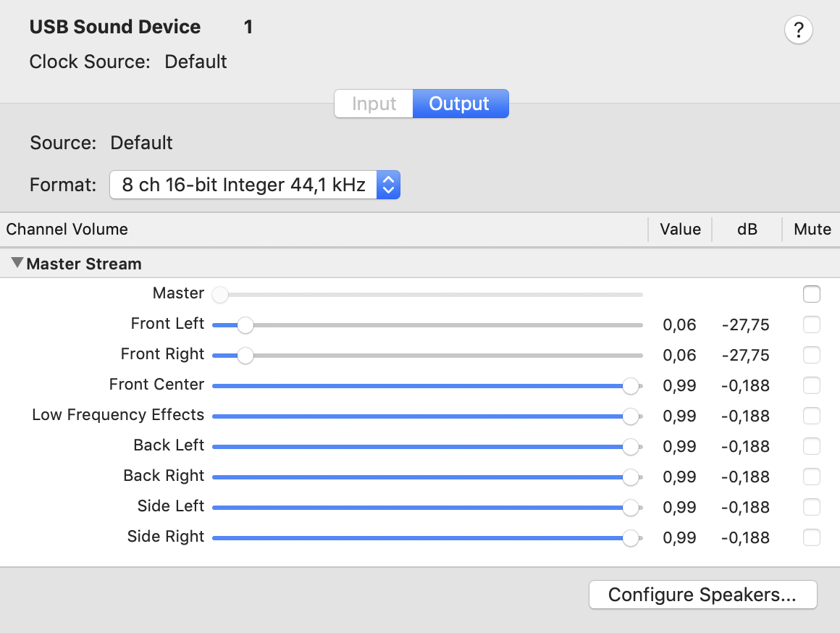
Task: Click the Front Right slider handle
Action: [245, 356]
